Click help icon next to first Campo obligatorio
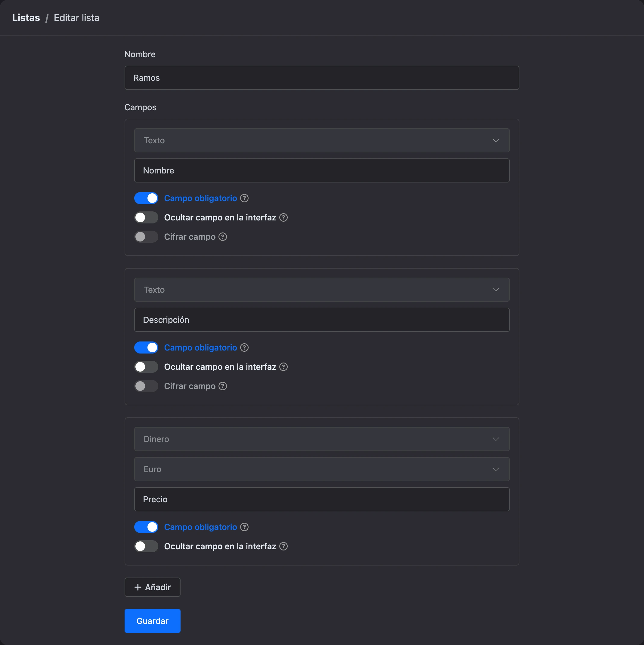The image size is (644, 645). [244, 198]
